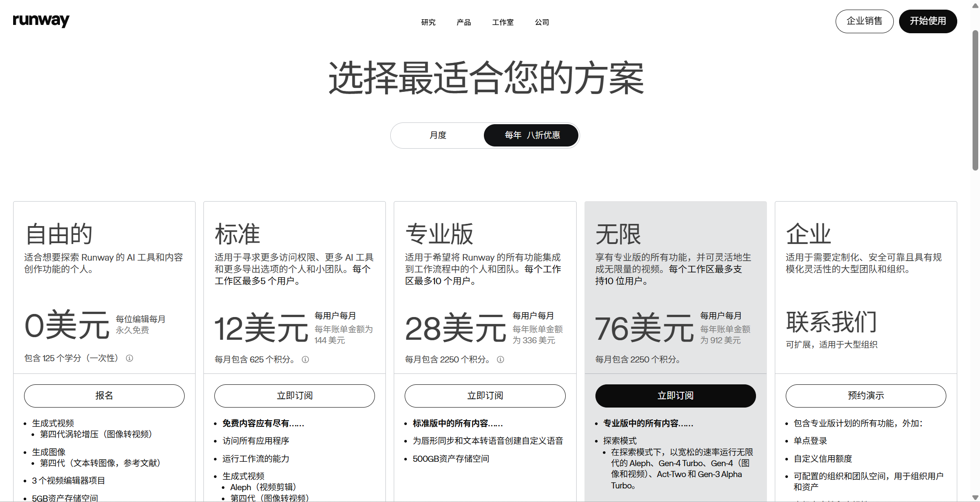Select 每年 八折优惠 annual billing
Image resolution: width=980 pixels, height=502 pixels.
click(532, 135)
